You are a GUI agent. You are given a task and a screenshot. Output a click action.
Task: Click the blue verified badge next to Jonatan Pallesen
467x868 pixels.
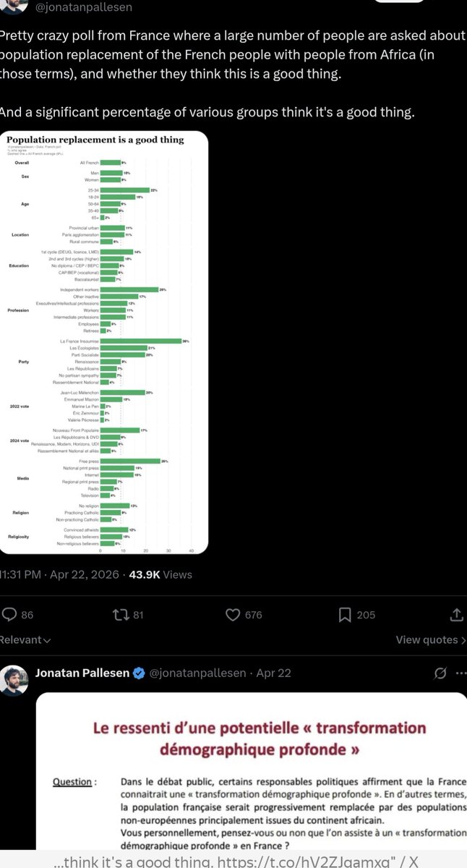tap(140, 673)
